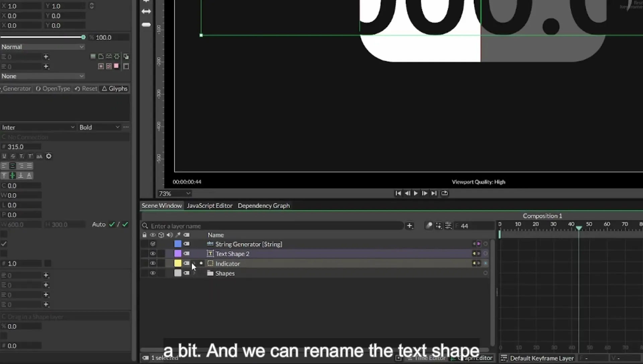
Task: Open text settings gear icon
Action: [49, 156]
